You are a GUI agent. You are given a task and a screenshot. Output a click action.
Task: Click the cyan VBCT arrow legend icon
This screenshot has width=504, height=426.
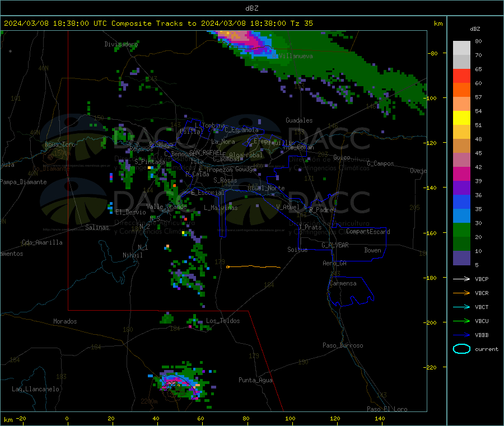461,307
